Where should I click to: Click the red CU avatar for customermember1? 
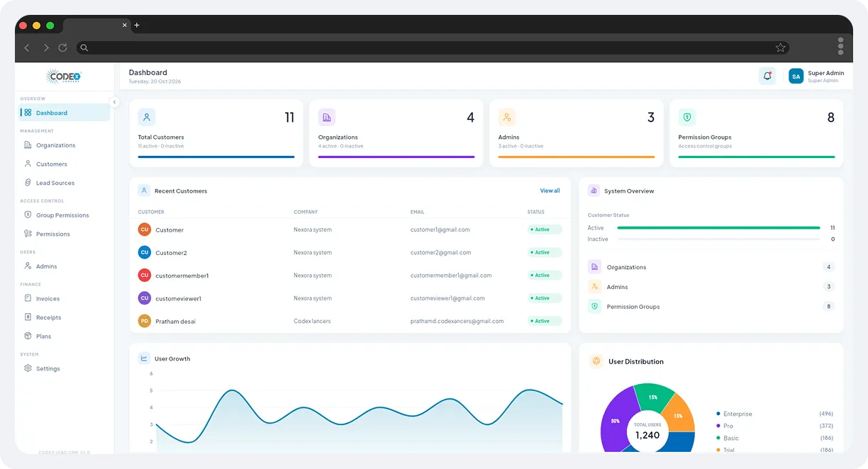[145, 275]
